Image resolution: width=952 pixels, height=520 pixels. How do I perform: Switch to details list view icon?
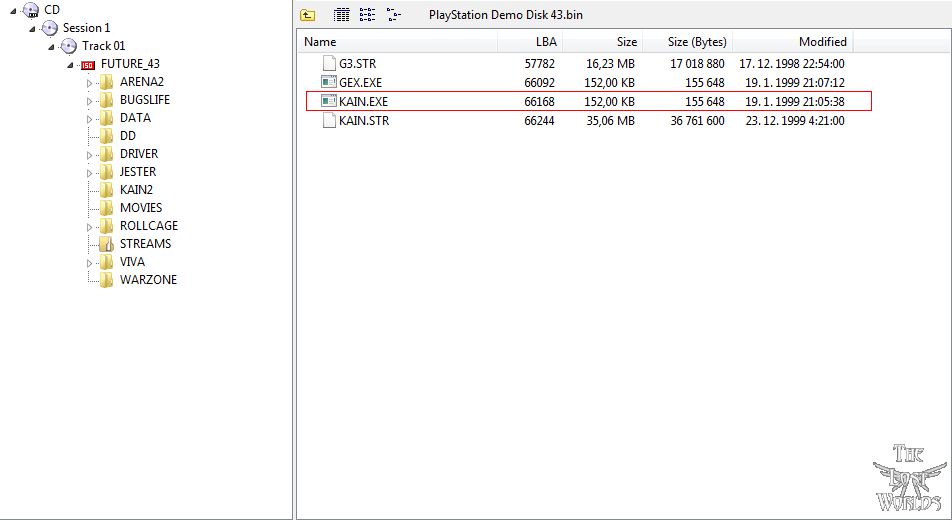click(342, 15)
